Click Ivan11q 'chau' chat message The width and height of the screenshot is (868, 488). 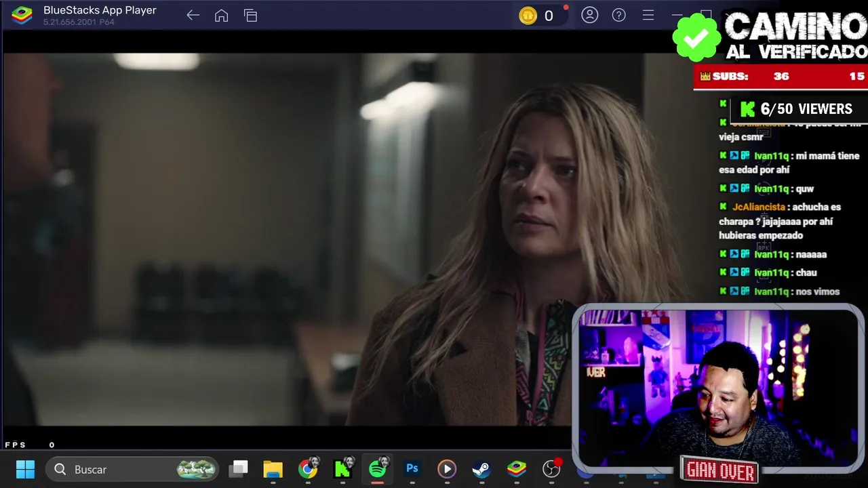coord(768,272)
